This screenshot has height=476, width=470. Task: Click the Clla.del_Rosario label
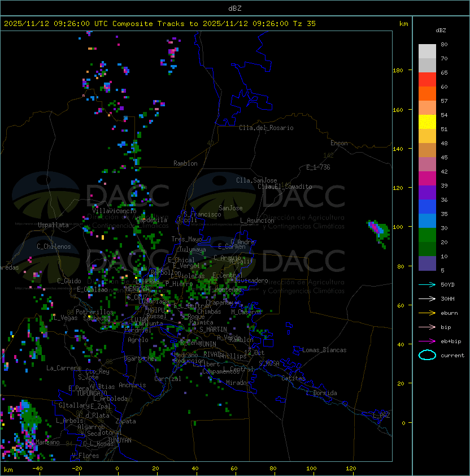click(x=266, y=128)
